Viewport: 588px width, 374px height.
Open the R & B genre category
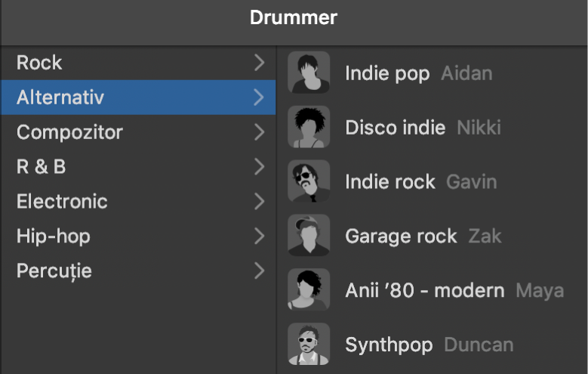tap(138, 167)
